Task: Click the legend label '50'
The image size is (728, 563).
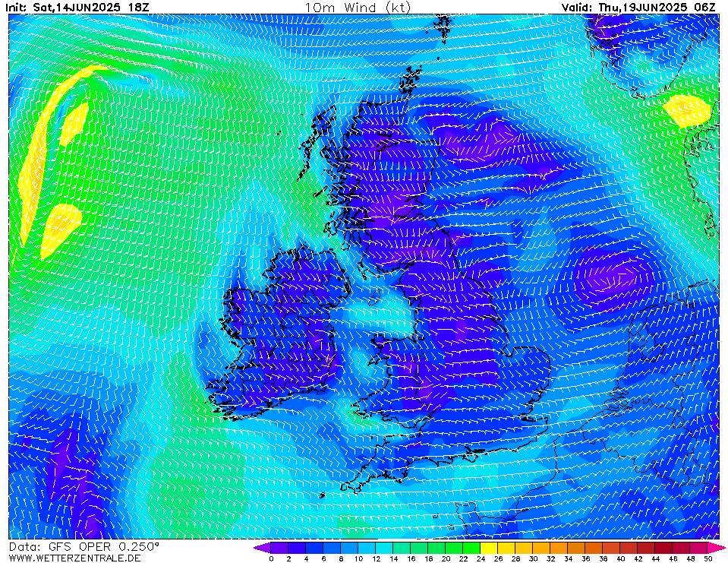Action: (x=708, y=558)
